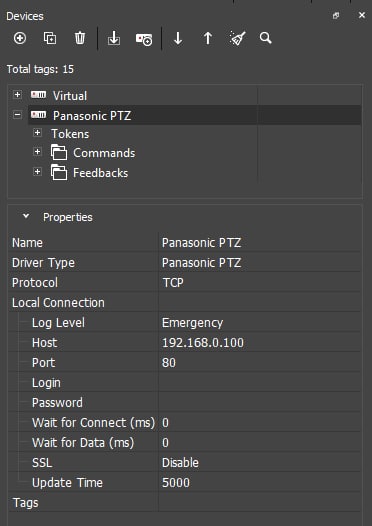This screenshot has width=372, height=526.
Task: Select the Feedbacks tree item
Action: 100,173
